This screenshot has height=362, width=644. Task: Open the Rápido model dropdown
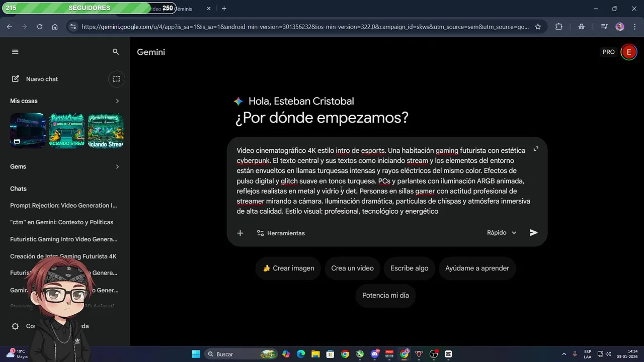502,233
